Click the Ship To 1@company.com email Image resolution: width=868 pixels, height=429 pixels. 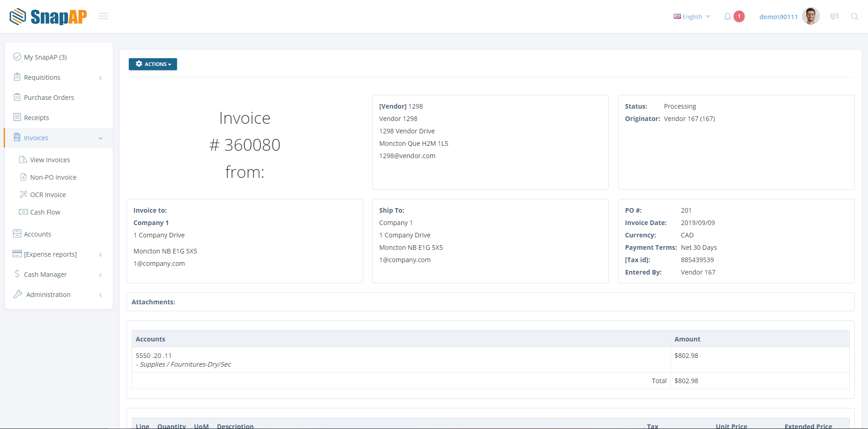pyautogui.click(x=405, y=260)
